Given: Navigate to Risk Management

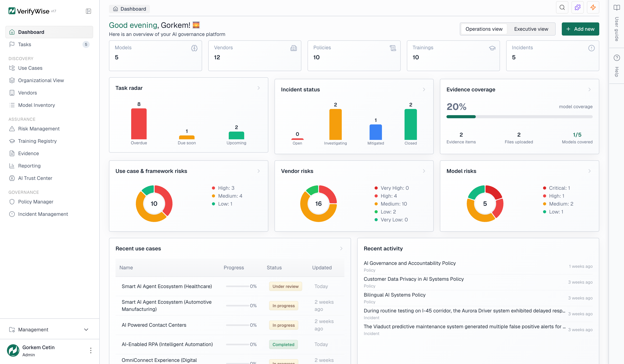Looking at the screenshot, I should click(49, 128).
